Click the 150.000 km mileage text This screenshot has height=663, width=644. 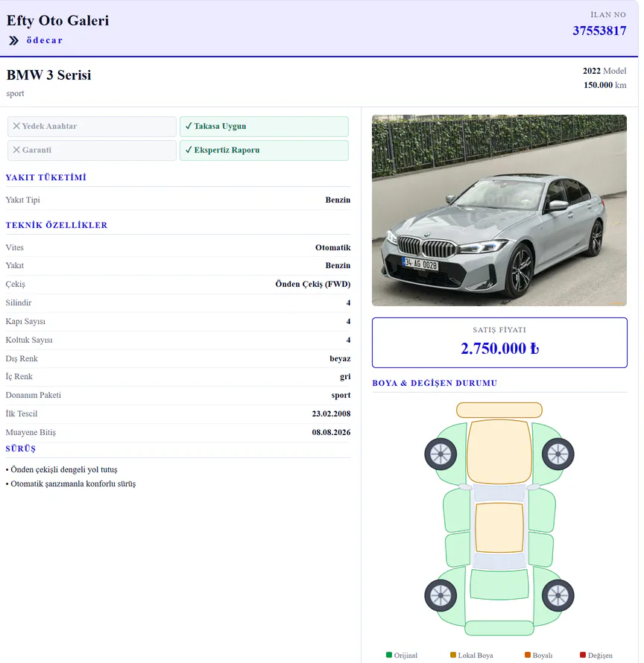pyautogui.click(x=604, y=85)
